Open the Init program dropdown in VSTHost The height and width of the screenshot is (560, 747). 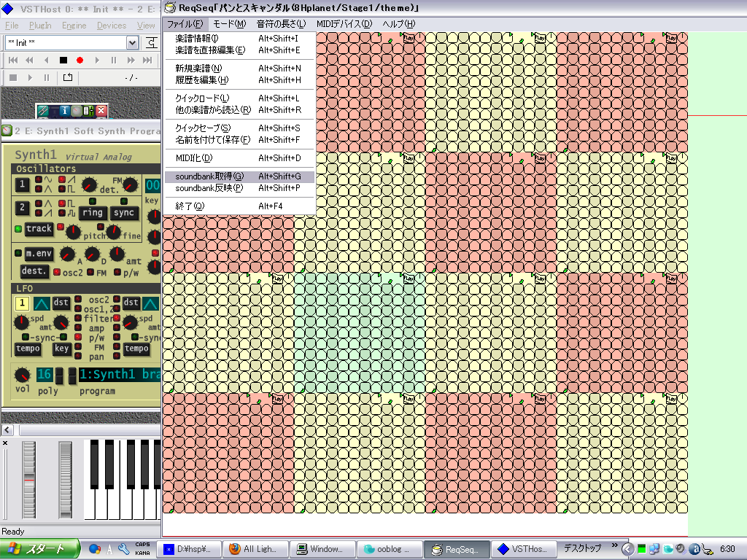[133, 43]
